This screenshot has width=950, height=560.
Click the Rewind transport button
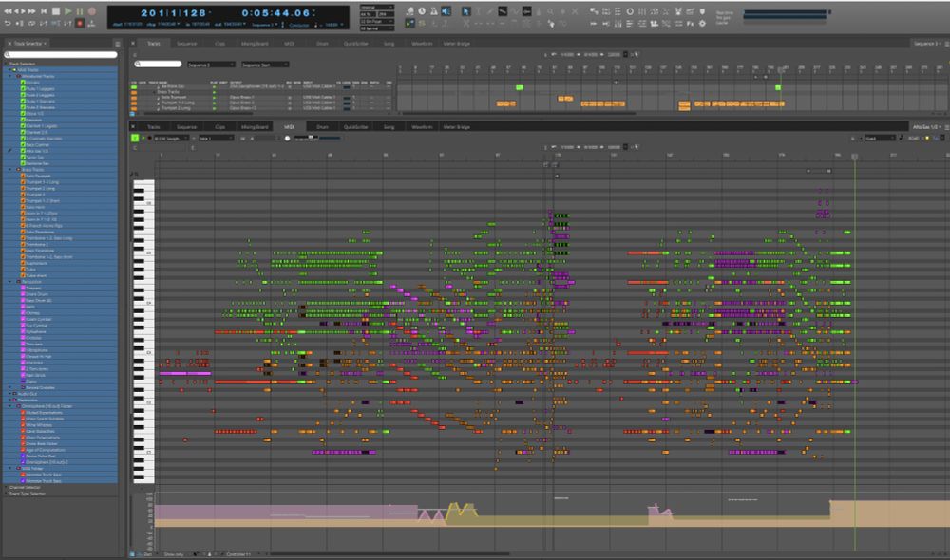coord(9,10)
